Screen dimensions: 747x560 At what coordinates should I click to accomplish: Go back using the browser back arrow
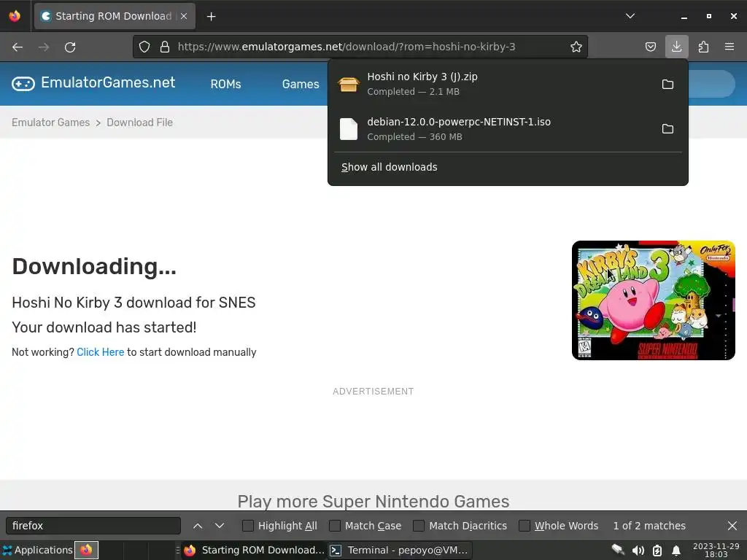pos(18,47)
